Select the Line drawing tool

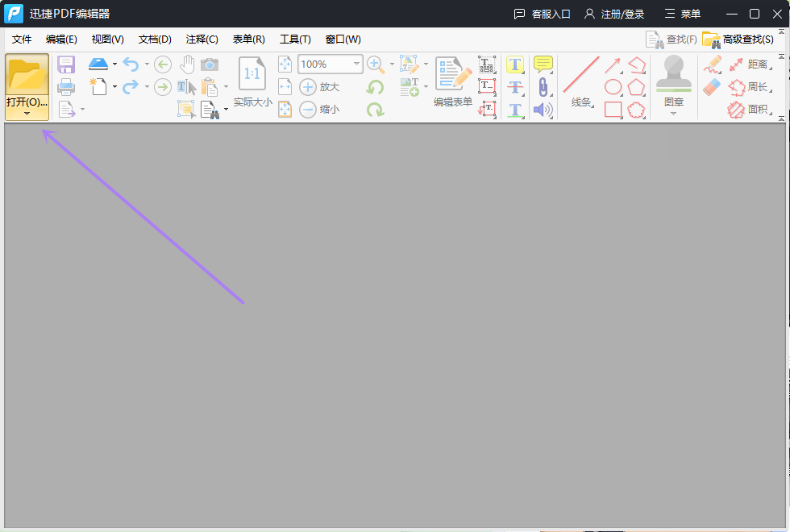click(x=581, y=74)
